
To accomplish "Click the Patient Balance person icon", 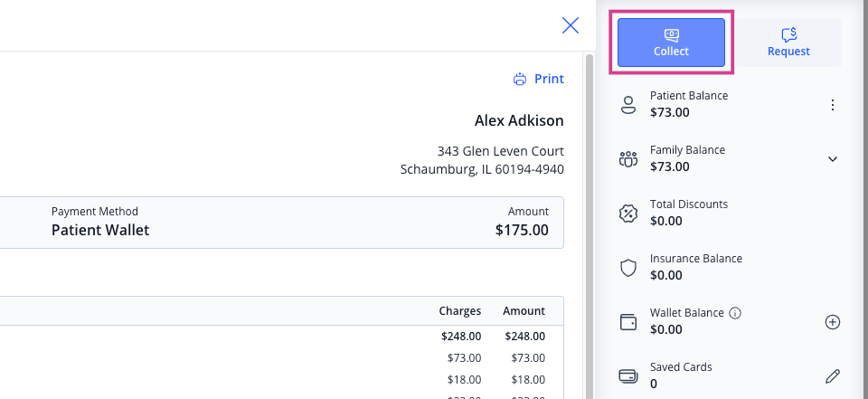I will tap(627, 105).
